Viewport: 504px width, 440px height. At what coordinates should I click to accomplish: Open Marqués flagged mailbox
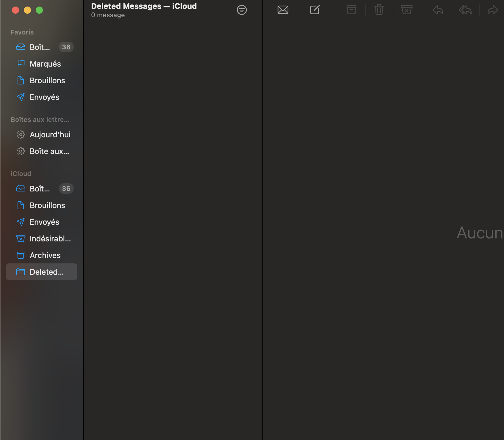(45, 64)
